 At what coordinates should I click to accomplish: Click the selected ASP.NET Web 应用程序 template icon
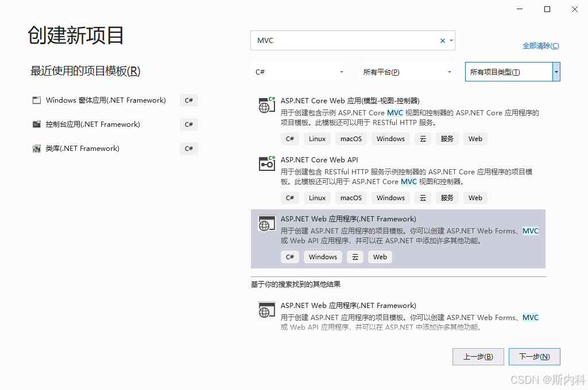tap(266, 224)
